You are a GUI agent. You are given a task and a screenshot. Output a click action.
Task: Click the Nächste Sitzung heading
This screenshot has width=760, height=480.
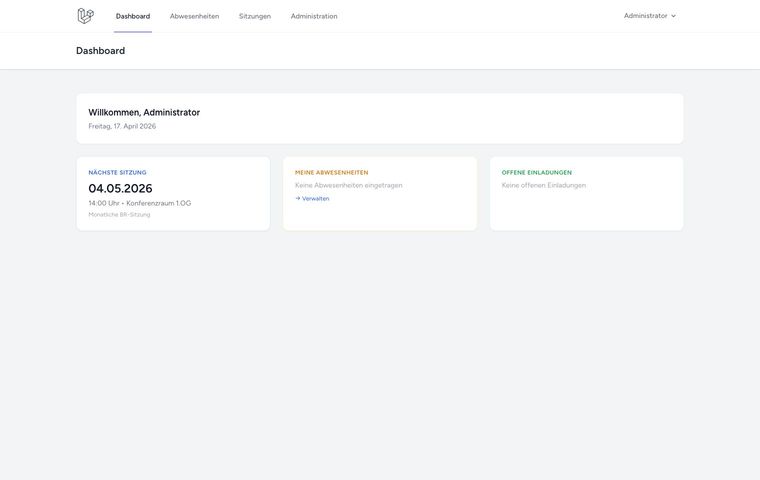click(117, 173)
